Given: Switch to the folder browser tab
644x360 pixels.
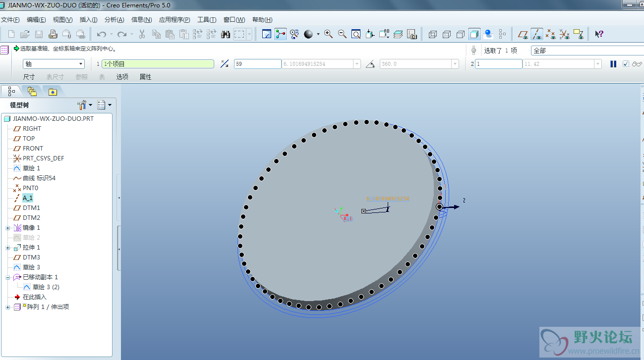Looking at the screenshot, I should pyautogui.click(x=32, y=91).
